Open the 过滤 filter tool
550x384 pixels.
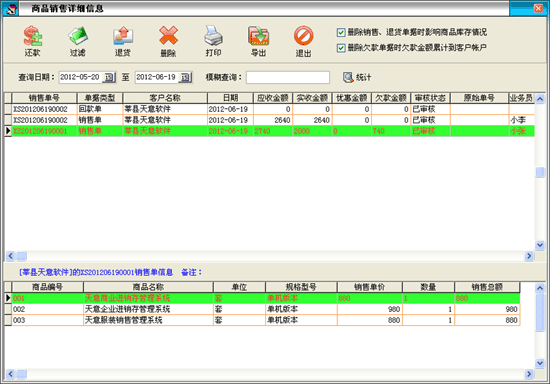pos(78,35)
